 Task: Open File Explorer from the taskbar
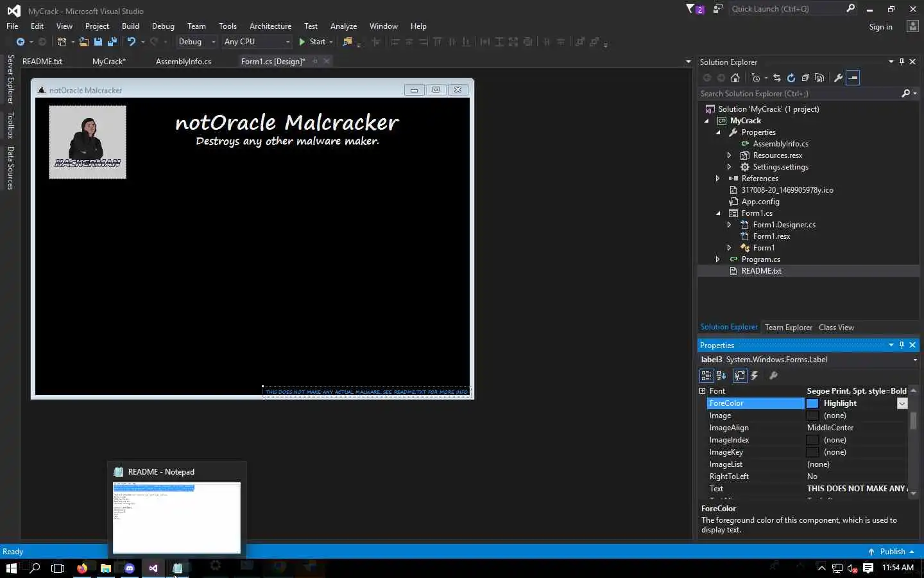(106, 568)
